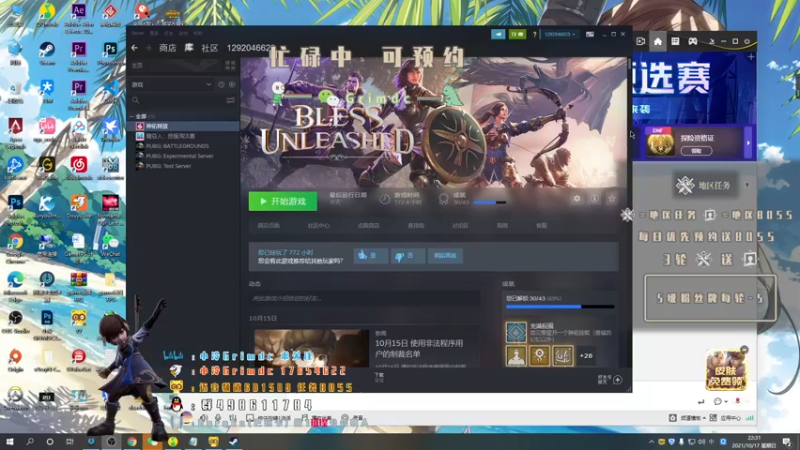Open the 皮肤免费领 promo icon

pos(726,369)
